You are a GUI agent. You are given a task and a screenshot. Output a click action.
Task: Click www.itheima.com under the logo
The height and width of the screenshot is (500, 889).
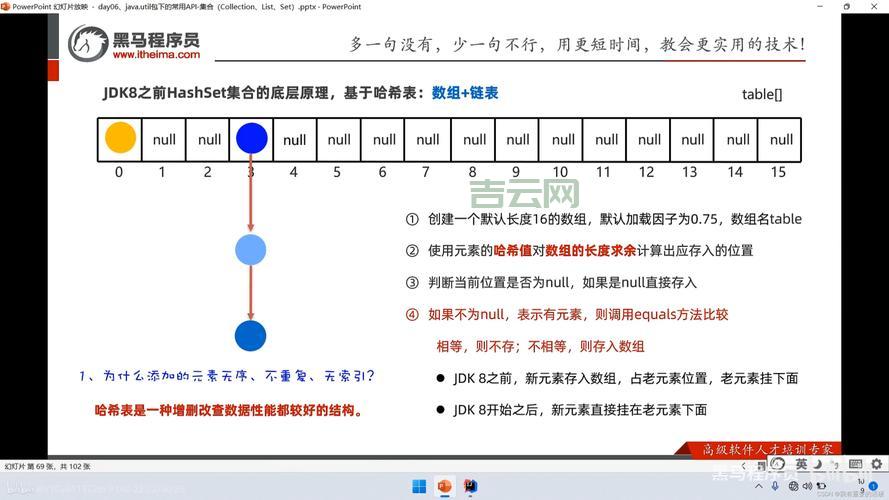pos(156,54)
